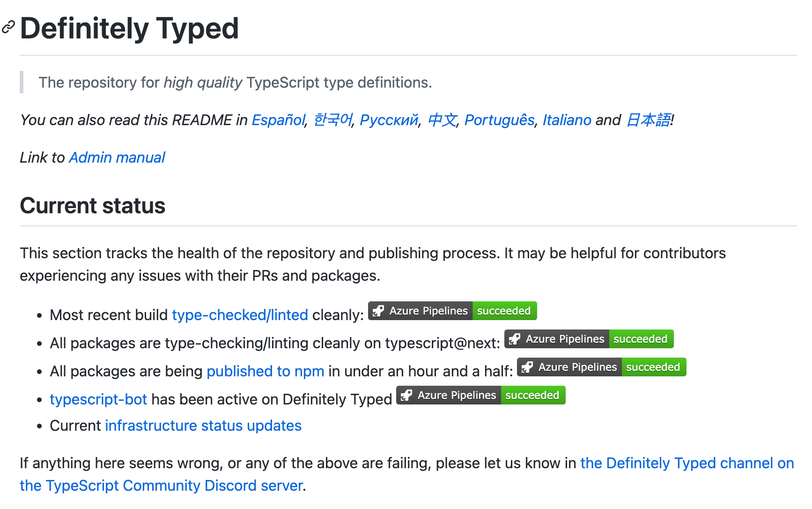Open the Korean 한국어 README link
This screenshot has width=812, height=509.
pyautogui.click(x=332, y=120)
